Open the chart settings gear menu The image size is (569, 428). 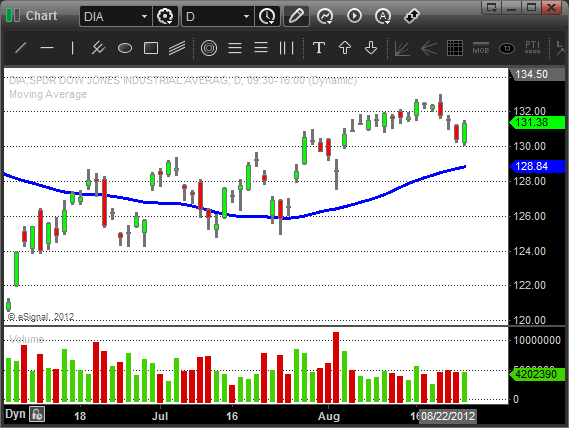point(165,16)
